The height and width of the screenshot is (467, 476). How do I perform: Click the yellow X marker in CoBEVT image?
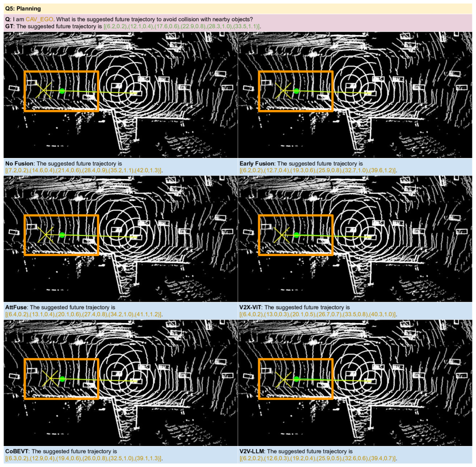[50, 378]
